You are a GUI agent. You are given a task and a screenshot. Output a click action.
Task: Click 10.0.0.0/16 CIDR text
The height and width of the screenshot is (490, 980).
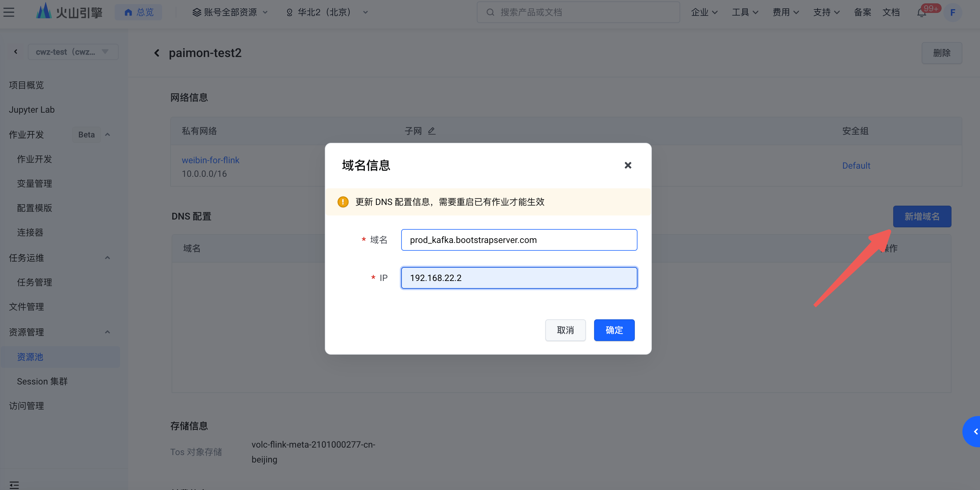coord(204,174)
